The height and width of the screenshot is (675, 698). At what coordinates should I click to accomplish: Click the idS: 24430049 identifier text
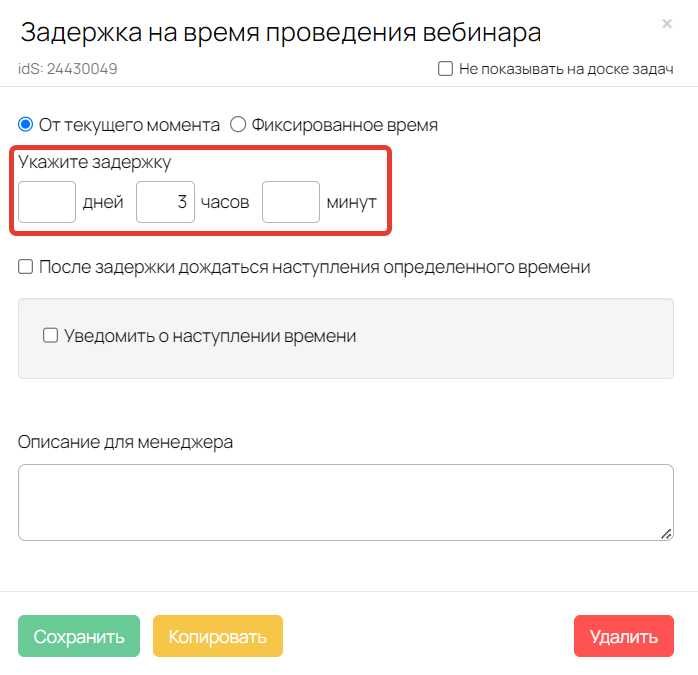(68, 70)
